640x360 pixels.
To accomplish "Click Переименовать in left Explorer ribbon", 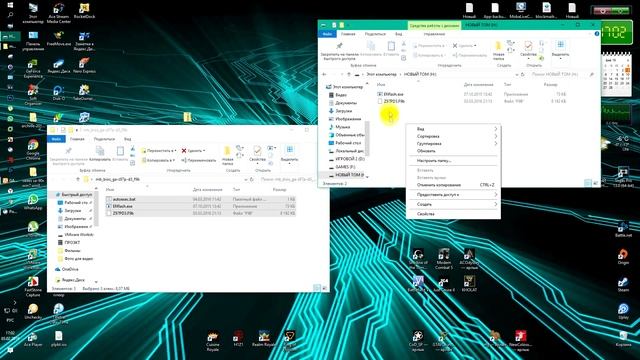I will (198, 160).
